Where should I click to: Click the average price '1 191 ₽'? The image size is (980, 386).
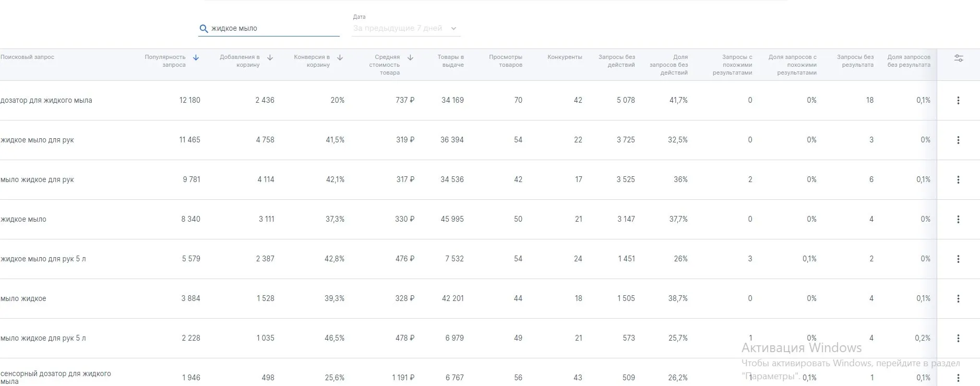tap(403, 378)
